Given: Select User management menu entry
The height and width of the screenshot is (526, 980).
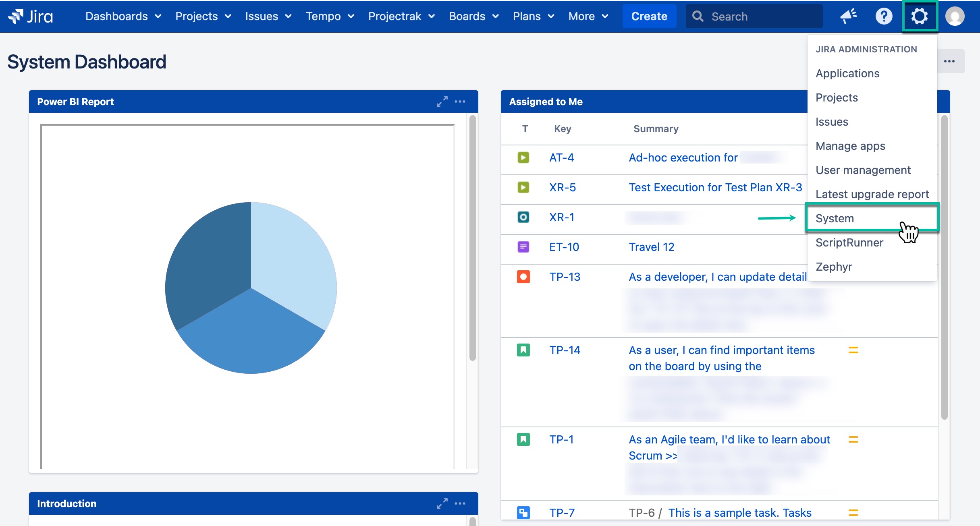Looking at the screenshot, I should click(x=863, y=170).
